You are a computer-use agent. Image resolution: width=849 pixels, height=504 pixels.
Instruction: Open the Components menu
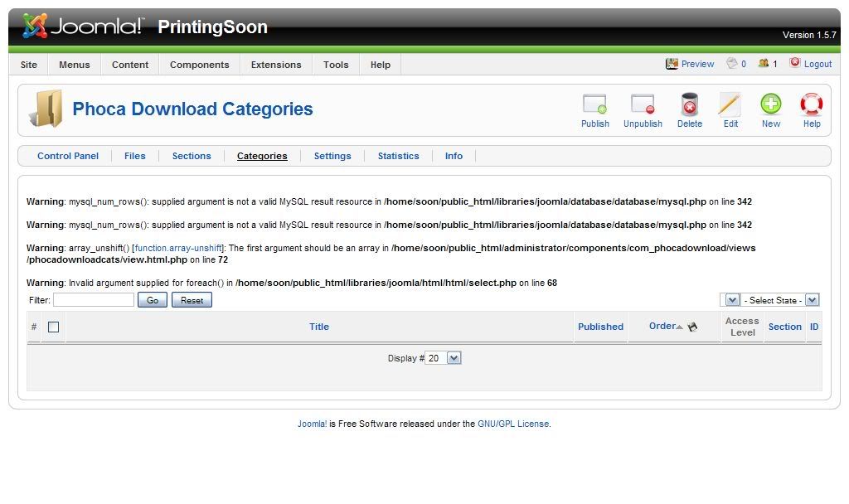point(199,65)
